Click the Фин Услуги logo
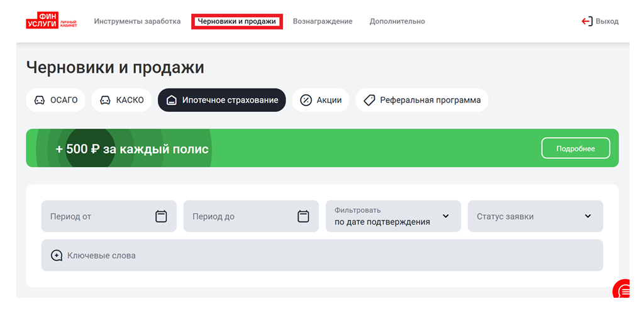Image resolution: width=644 pixels, height=316 pixels. 52,21
